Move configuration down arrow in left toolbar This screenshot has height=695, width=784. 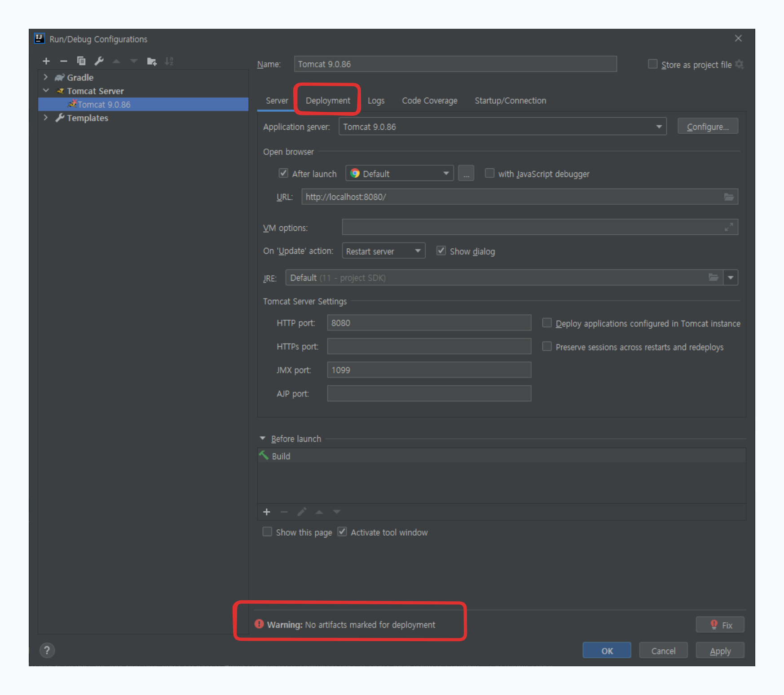134,61
